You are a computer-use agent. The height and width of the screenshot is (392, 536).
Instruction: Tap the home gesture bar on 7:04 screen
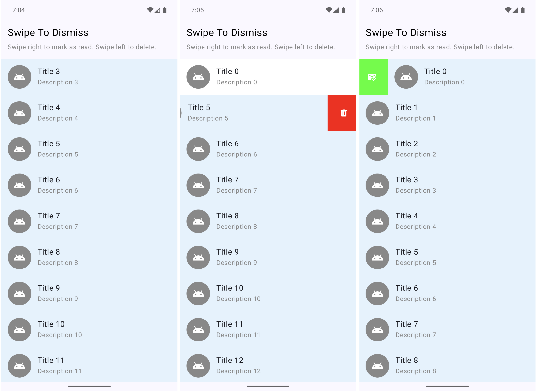coord(89,386)
